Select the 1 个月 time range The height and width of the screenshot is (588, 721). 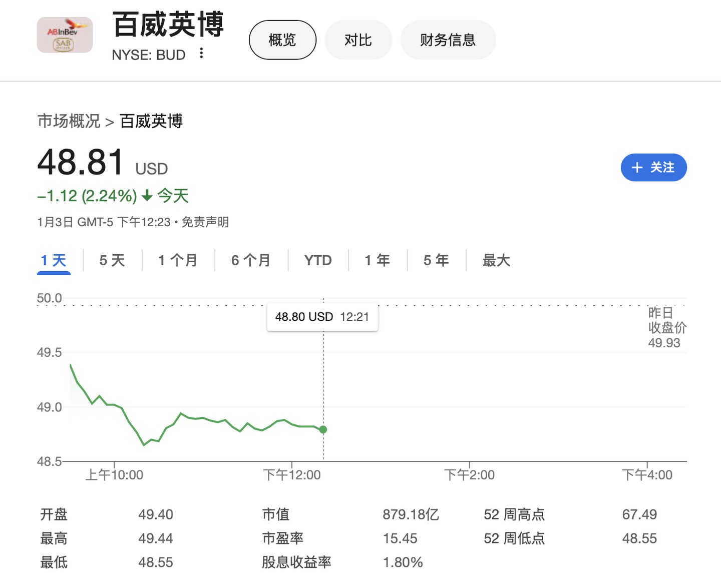click(x=178, y=260)
